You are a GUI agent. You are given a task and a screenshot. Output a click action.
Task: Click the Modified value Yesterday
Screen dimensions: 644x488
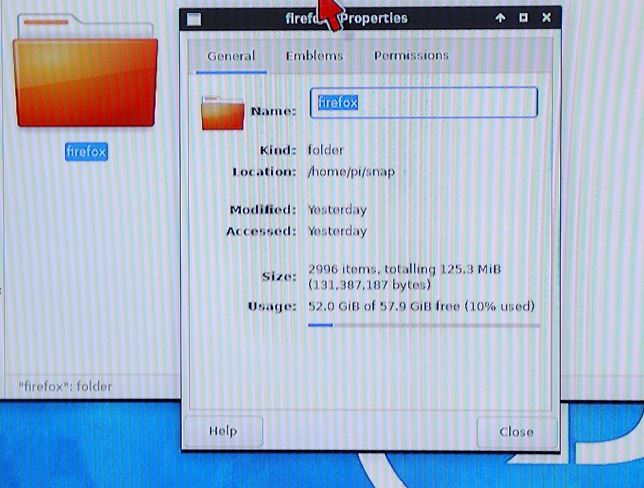pos(338,210)
